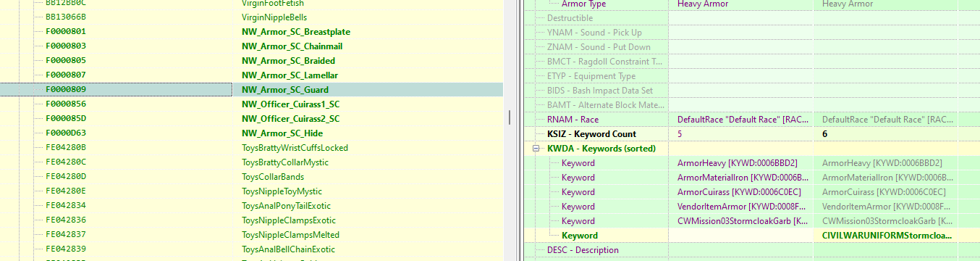The image size is (980, 261).
Task: Select the NW_Officer_Cuirass2_SC record
Action: (x=290, y=119)
